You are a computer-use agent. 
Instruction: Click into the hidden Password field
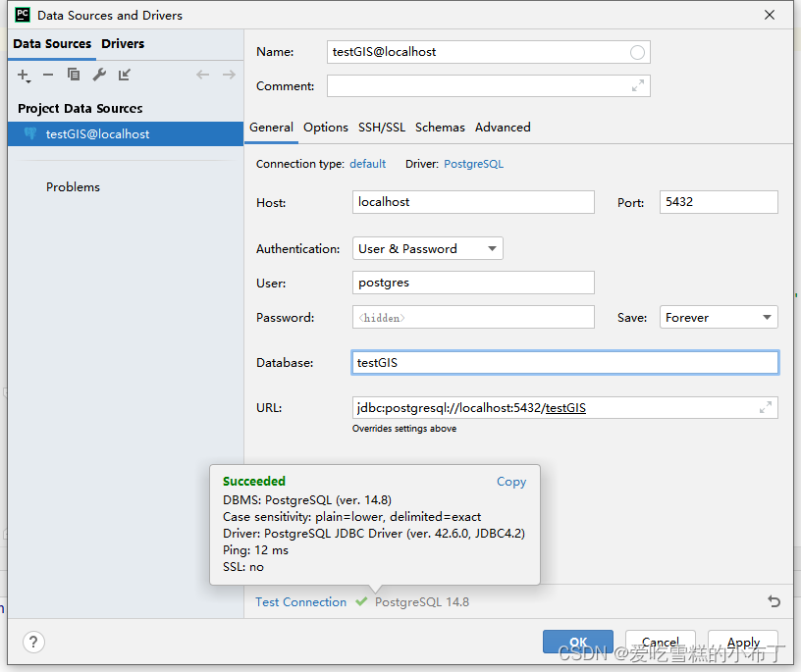(x=473, y=317)
